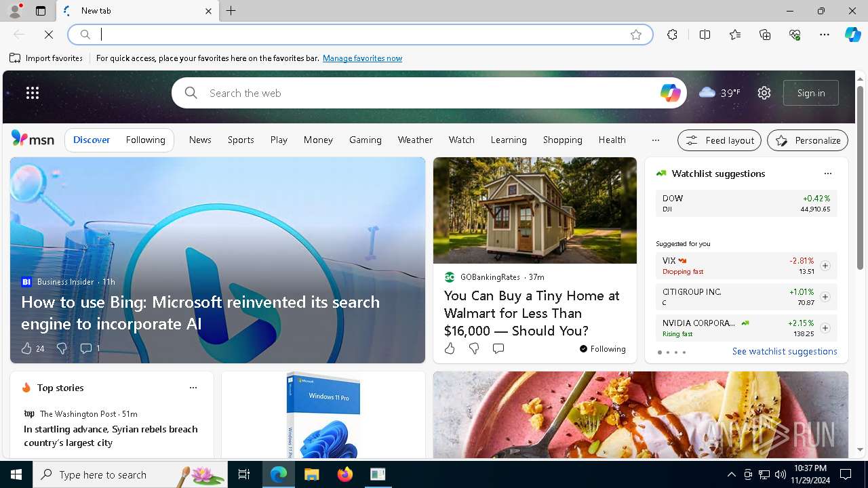Open the DOW index row
This screenshot has height=488, width=868.
[x=747, y=203]
